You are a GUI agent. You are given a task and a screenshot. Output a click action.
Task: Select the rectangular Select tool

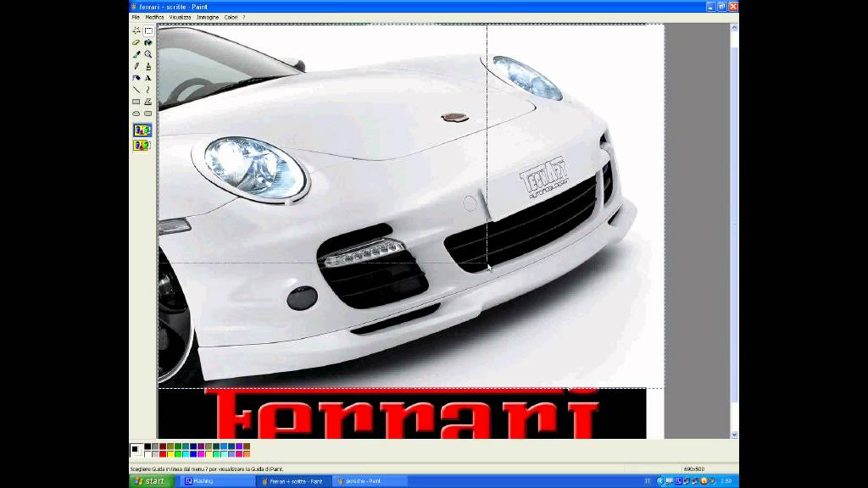tap(148, 31)
